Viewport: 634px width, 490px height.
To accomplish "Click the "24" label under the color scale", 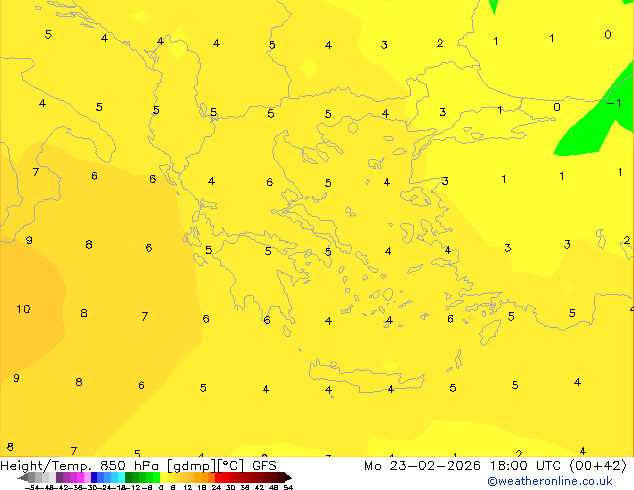I will (x=216, y=487).
